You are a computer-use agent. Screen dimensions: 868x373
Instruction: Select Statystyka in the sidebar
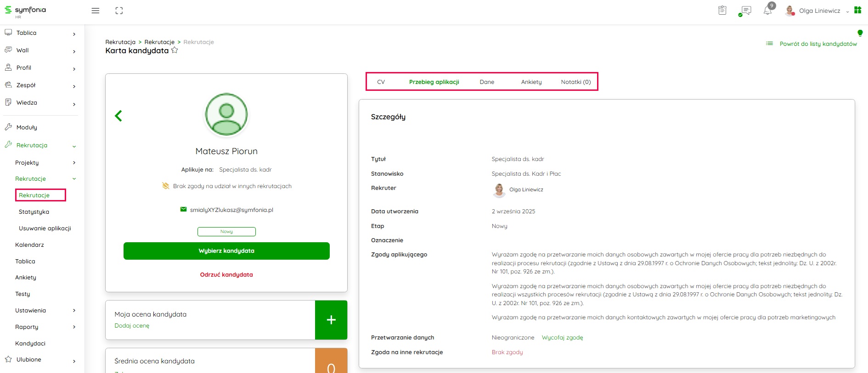[34, 212]
